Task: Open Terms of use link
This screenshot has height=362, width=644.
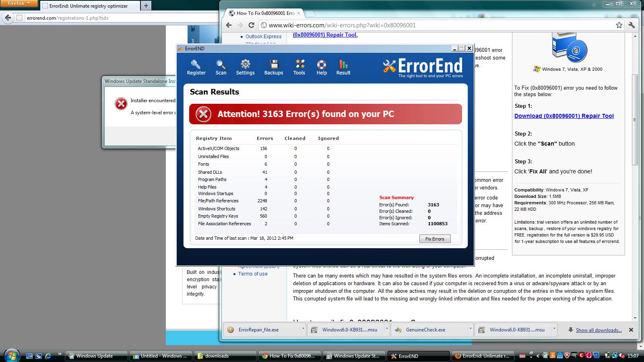Action: coord(253,274)
